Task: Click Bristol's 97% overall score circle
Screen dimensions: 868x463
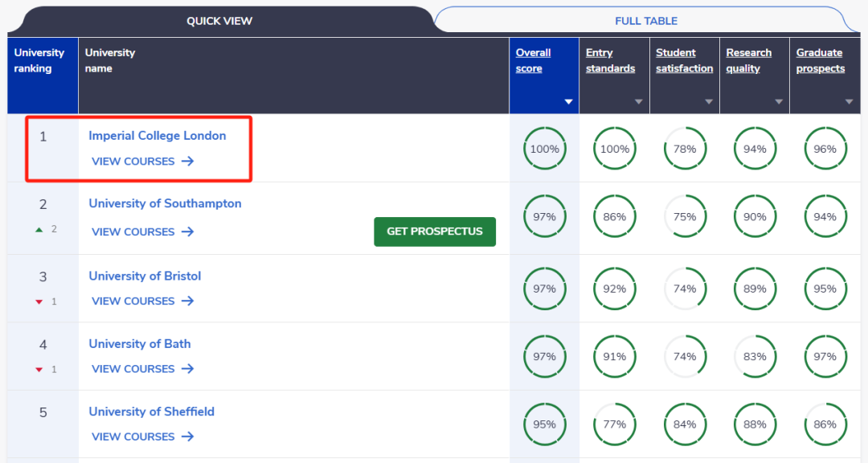Action: point(545,289)
